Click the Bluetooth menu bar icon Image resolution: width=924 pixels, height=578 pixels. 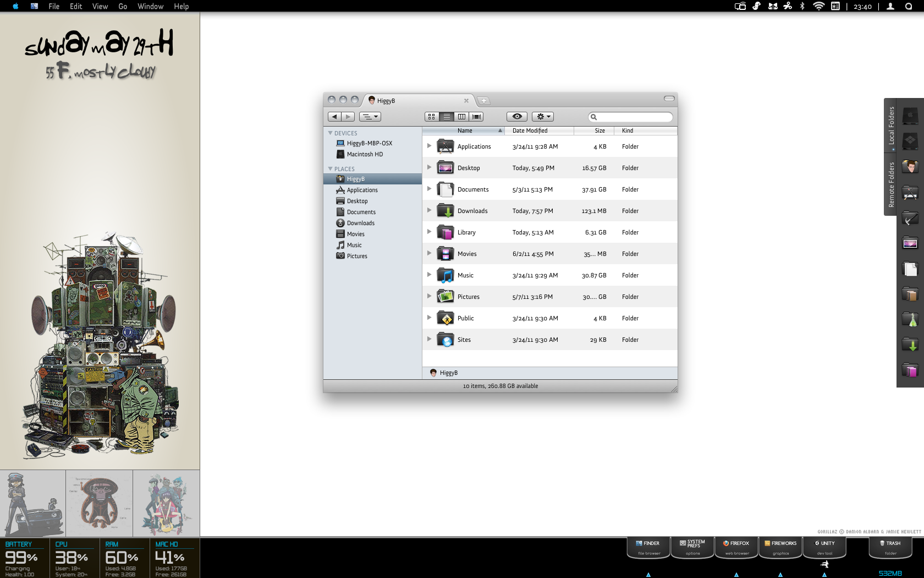click(802, 6)
